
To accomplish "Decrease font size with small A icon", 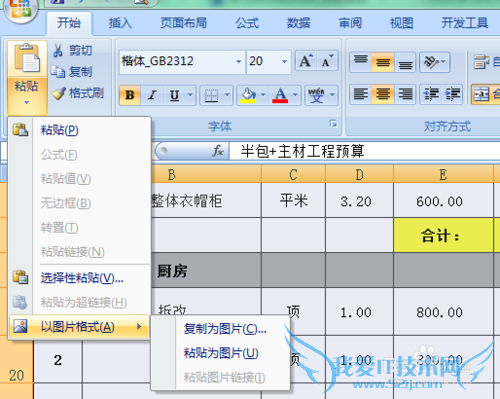I will [x=327, y=61].
